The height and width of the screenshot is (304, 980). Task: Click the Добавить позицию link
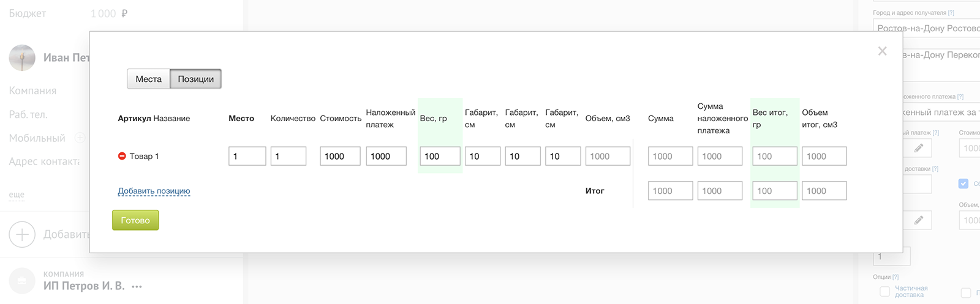154,191
